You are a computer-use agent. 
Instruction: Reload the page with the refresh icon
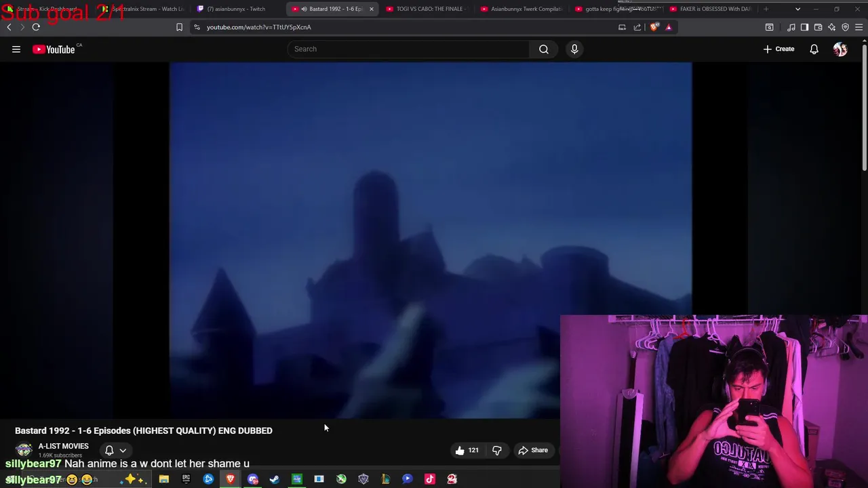[36, 27]
